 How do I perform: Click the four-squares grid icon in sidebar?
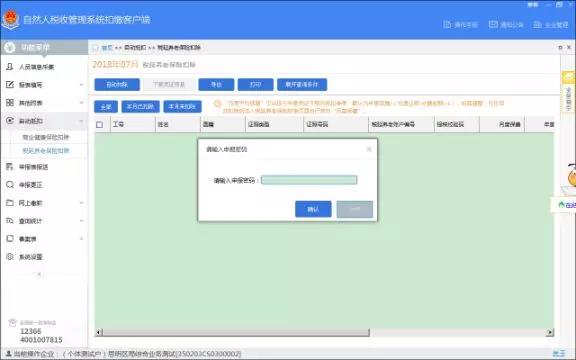pyautogui.click(x=10, y=102)
